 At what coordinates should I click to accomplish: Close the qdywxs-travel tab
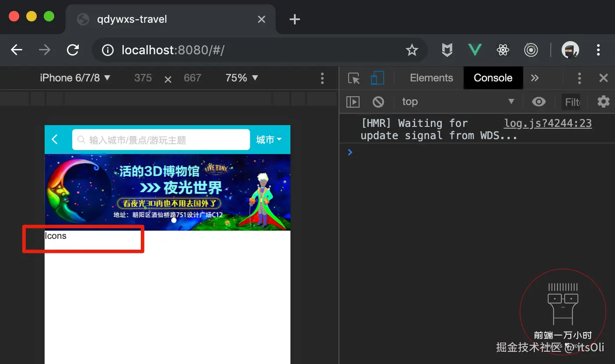tap(261, 19)
